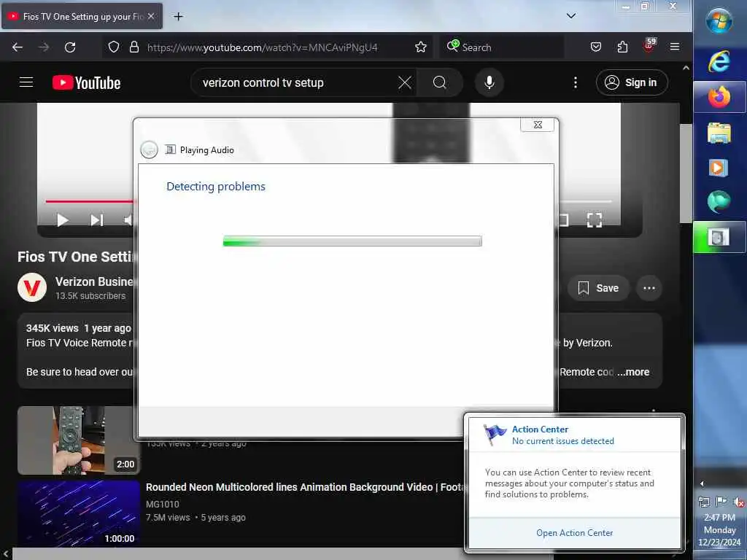
Task: Open the remote control video thumbnail 2:00
Action: (x=79, y=440)
